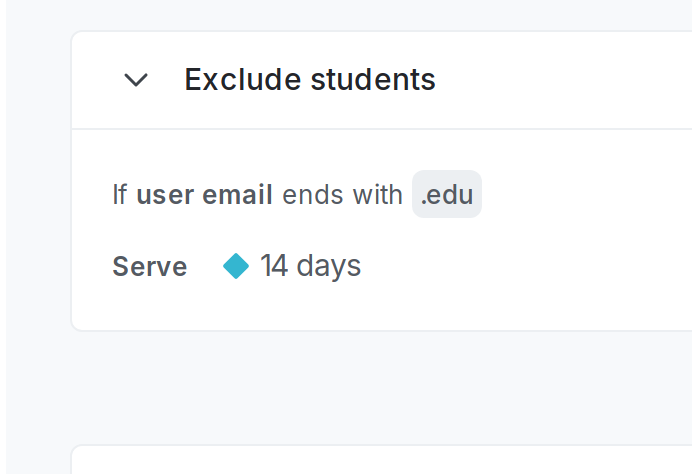This screenshot has height=474, width=692.
Task: Click the gray gap between the rule cards
Action: pos(380,388)
